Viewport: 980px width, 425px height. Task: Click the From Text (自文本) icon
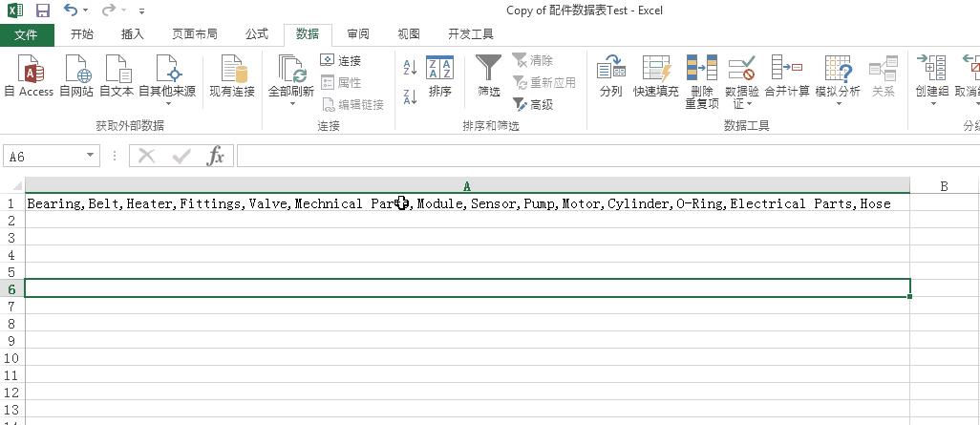117,75
